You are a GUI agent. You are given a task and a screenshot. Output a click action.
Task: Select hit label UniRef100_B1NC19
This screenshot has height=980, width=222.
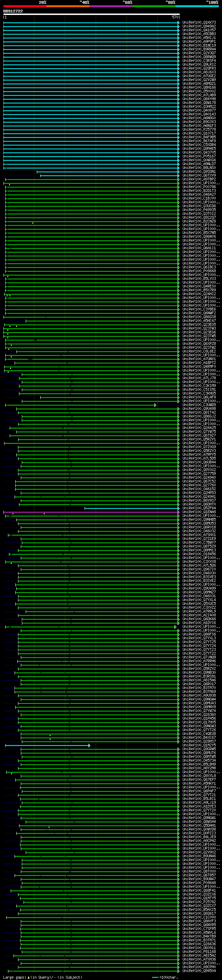(x=199, y=45)
